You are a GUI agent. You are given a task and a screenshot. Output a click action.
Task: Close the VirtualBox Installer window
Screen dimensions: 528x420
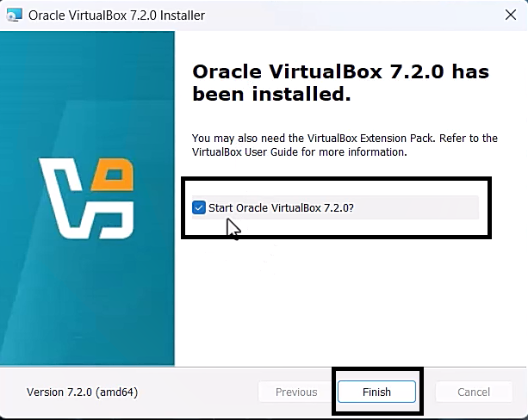511,15
